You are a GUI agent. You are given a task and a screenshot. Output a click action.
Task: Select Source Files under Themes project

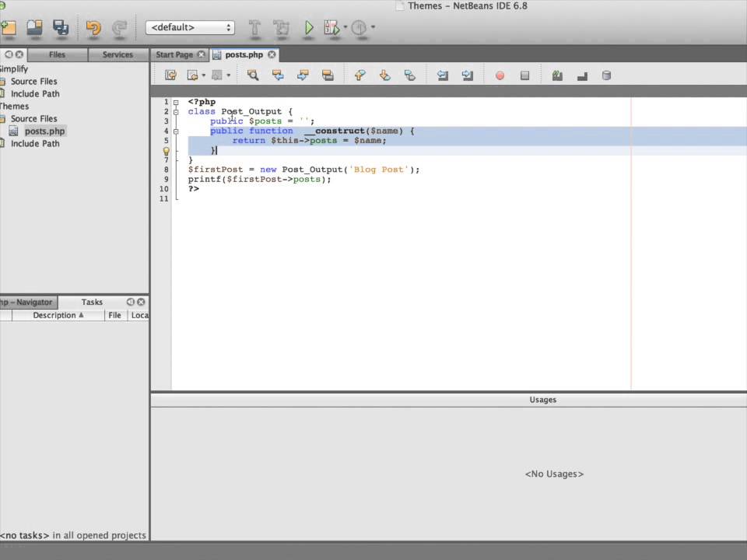[x=33, y=118]
